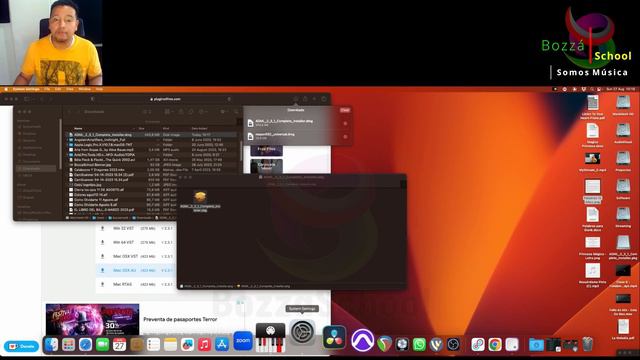Open the MIDI piano keyboard app in Dock

click(x=270, y=338)
